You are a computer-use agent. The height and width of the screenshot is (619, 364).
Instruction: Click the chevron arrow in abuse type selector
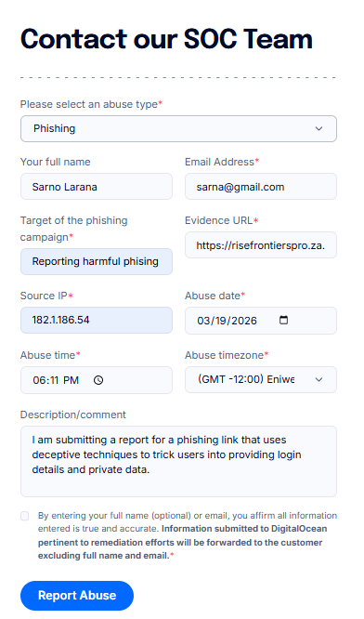tap(318, 128)
